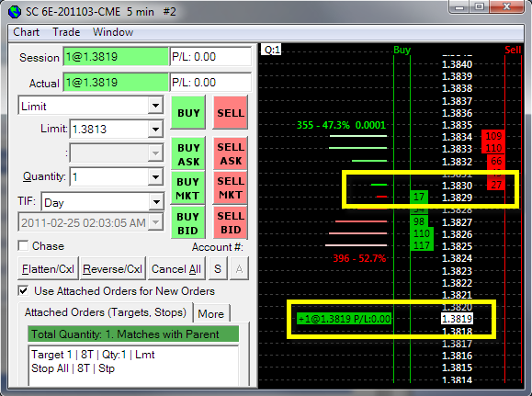Click the BUY ASK button
532x396 pixels.
[x=188, y=154]
